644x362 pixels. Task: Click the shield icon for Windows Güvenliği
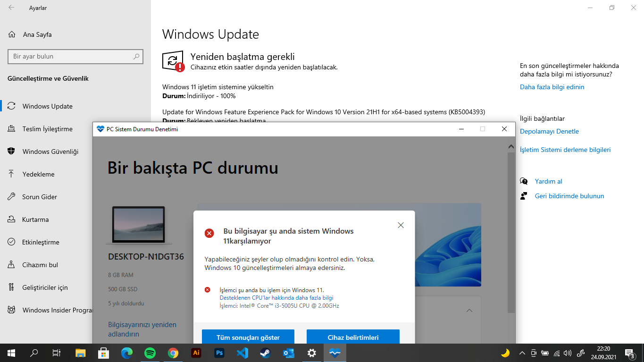[12, 152]
